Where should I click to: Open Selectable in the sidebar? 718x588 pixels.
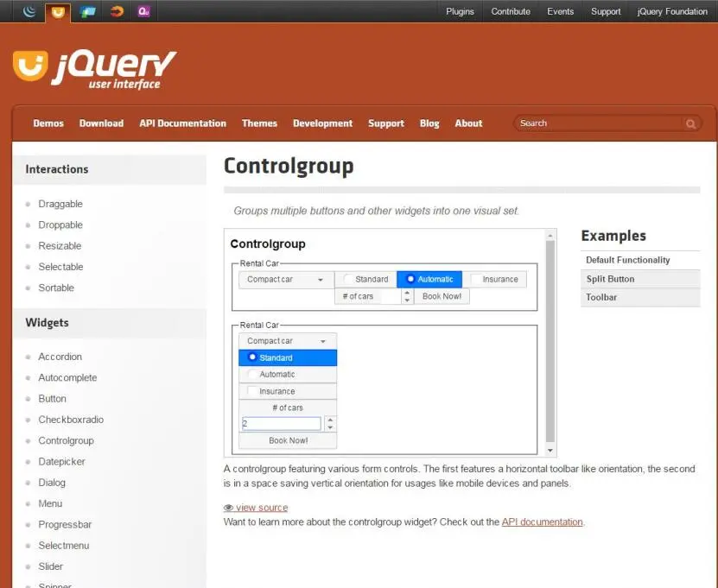[x=60, y=267]
